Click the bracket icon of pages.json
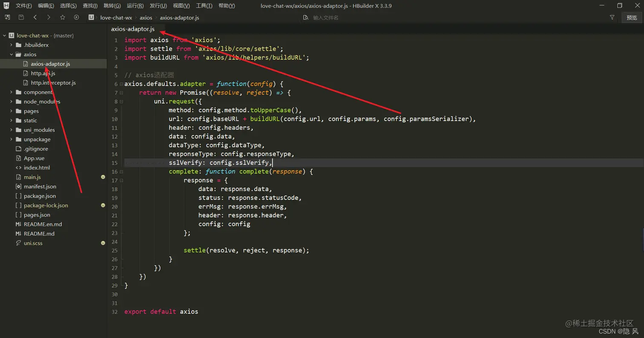644x338 pixels. click(18, 215)
